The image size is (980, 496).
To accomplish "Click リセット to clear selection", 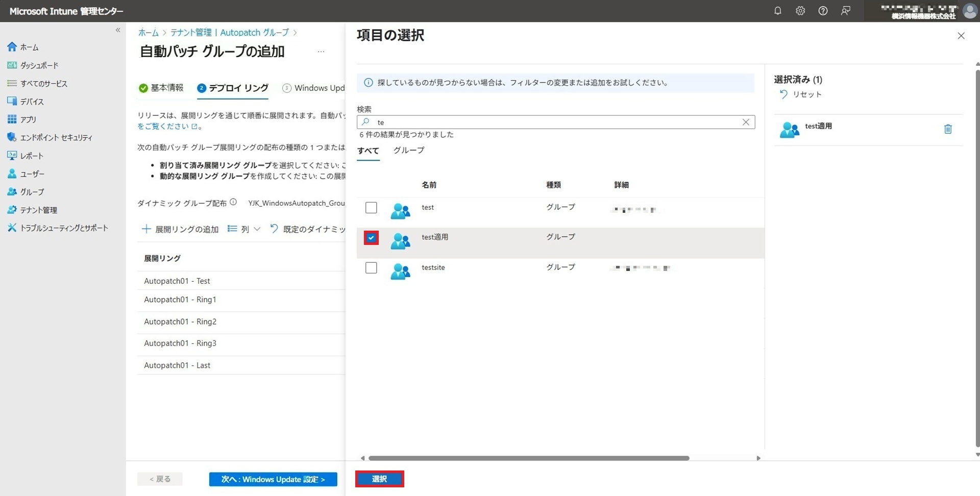I will pyautogui.click(x=800, y=94).
